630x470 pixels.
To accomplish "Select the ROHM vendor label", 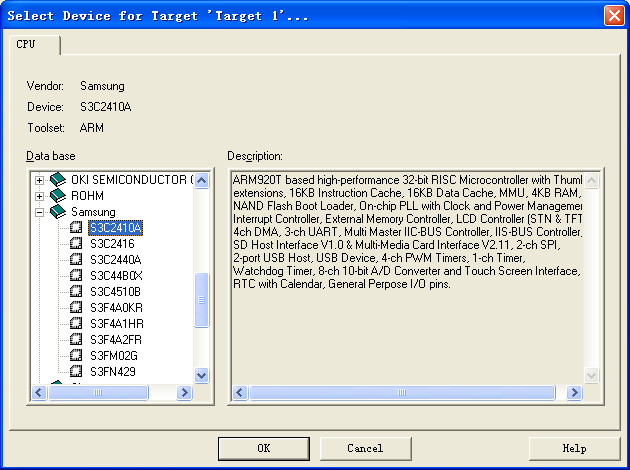I will (87, 196).
